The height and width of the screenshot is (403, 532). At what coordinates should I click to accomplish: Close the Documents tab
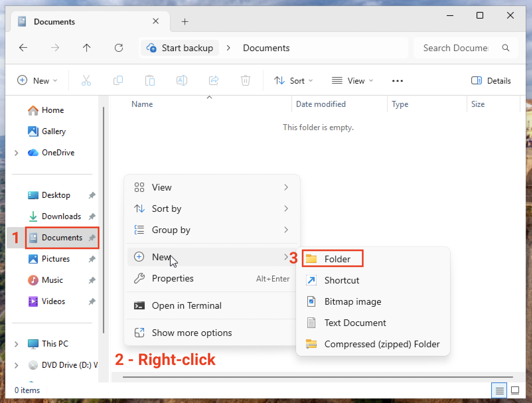point(155,22)
